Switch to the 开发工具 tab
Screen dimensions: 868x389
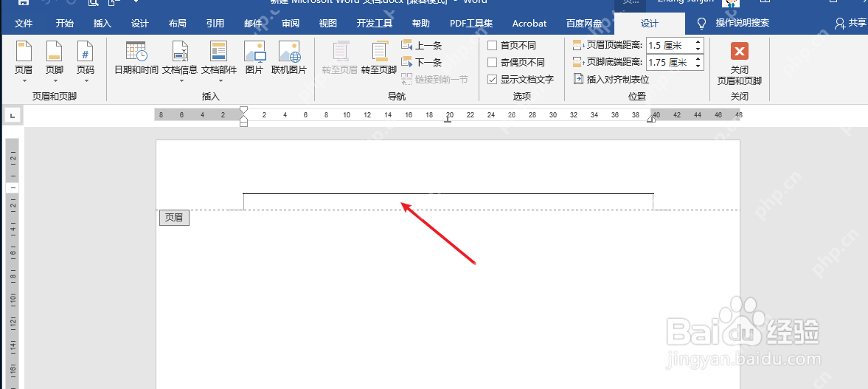tap(375, 24)
